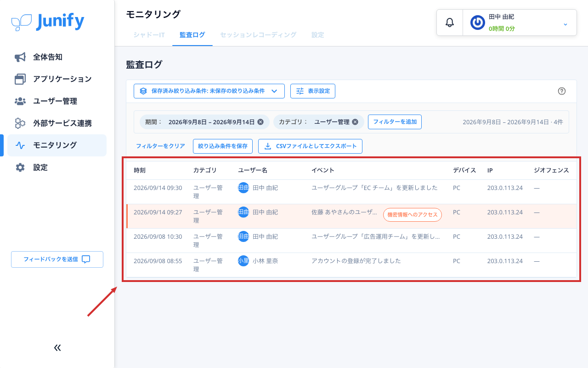The width and height of the screenshot is (588, 368).
Task: Select モニタリング in sidebar
Action: 57,145
